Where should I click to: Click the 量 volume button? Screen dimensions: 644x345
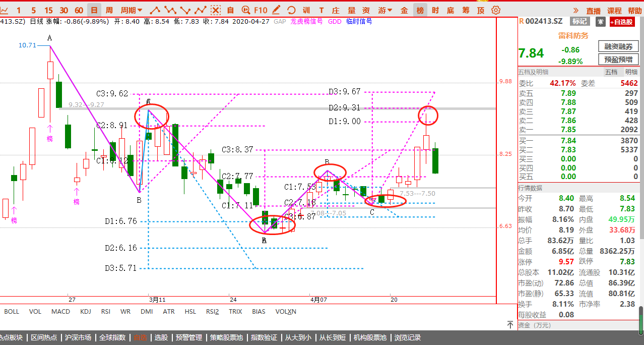click(351, 10)
